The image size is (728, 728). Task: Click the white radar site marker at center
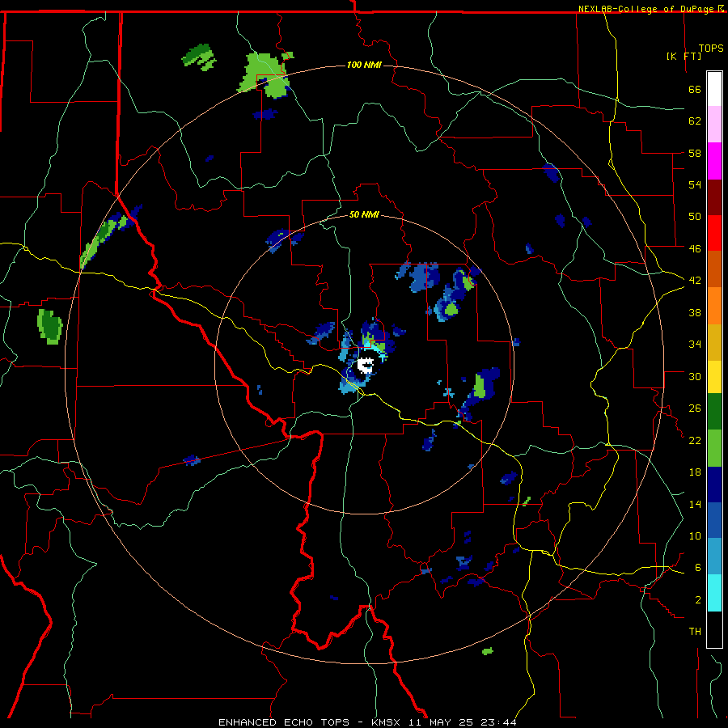[x=366, y=365]
